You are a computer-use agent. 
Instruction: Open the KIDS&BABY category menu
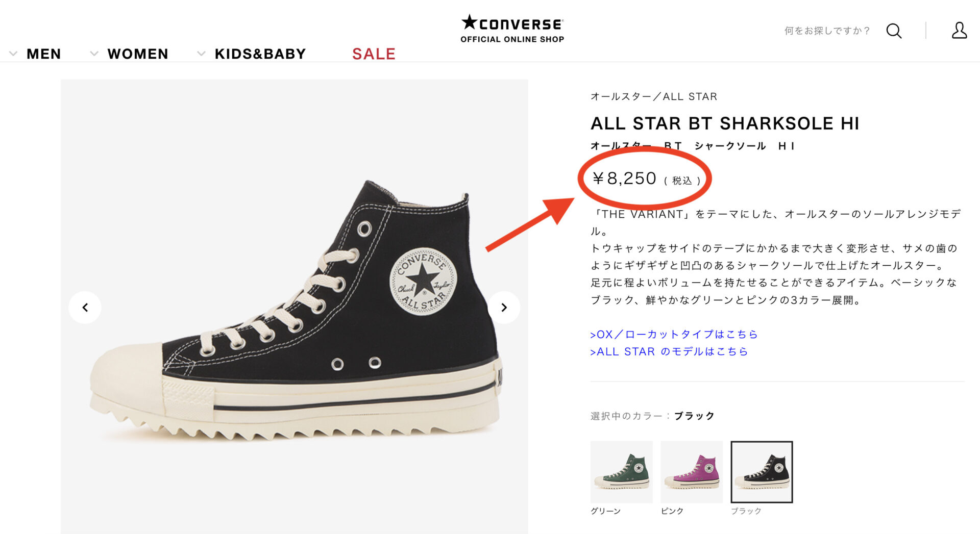(x=260, y=54)
